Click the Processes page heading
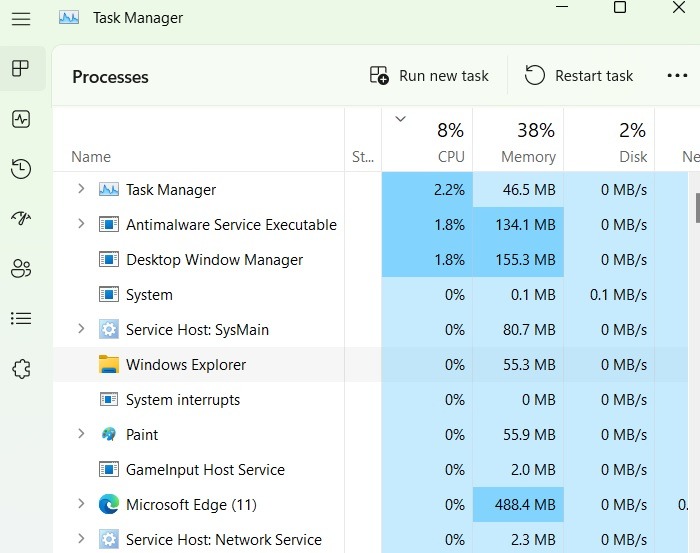The image size is (700, 553). pyautogui.click(x=110, y=77)
